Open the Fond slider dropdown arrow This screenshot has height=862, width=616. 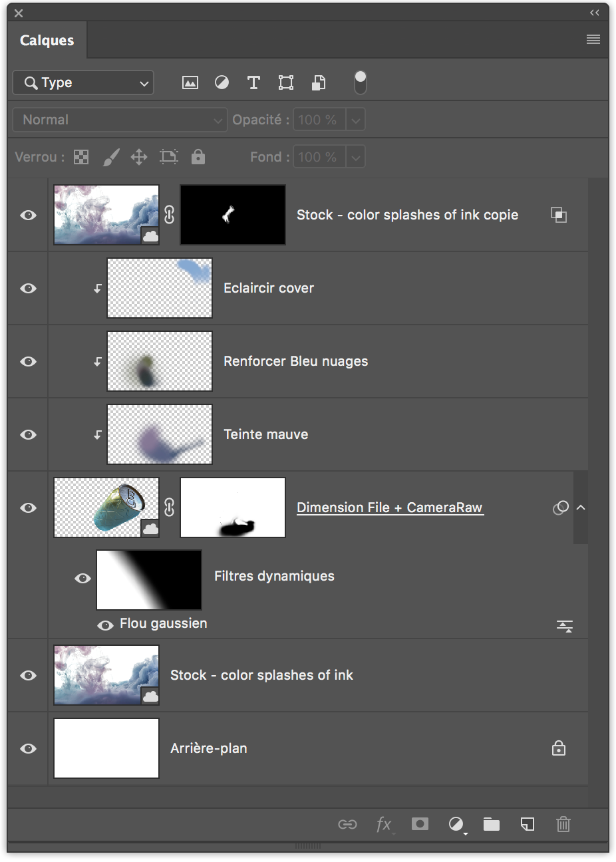coord(356,158)
